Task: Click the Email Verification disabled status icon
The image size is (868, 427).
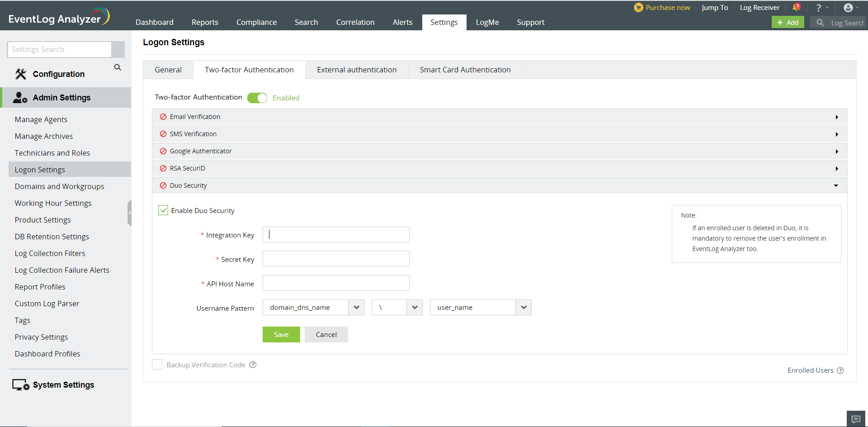Action: coord(163,117)
